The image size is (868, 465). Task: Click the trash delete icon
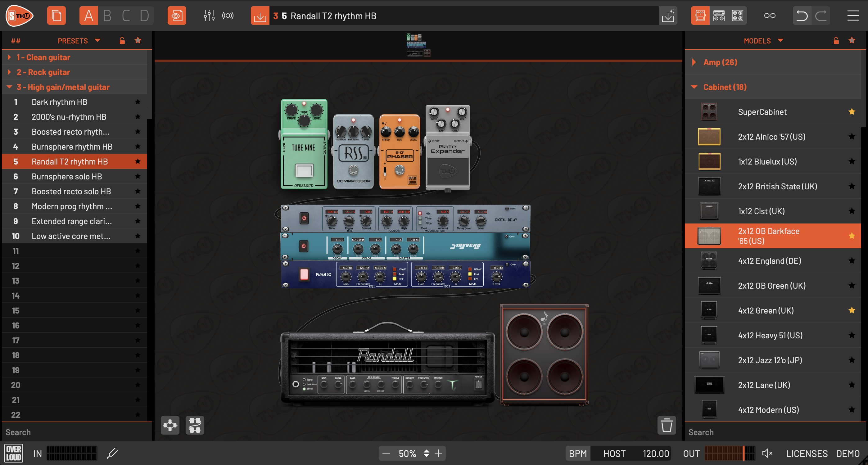click(666, 425)
